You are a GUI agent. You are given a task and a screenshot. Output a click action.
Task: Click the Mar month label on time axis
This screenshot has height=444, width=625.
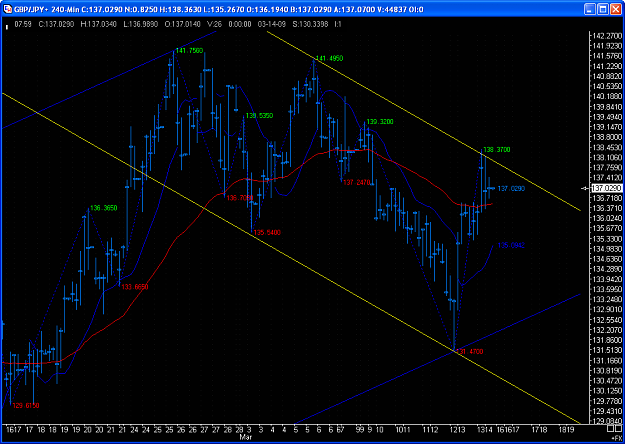point(246,437)
